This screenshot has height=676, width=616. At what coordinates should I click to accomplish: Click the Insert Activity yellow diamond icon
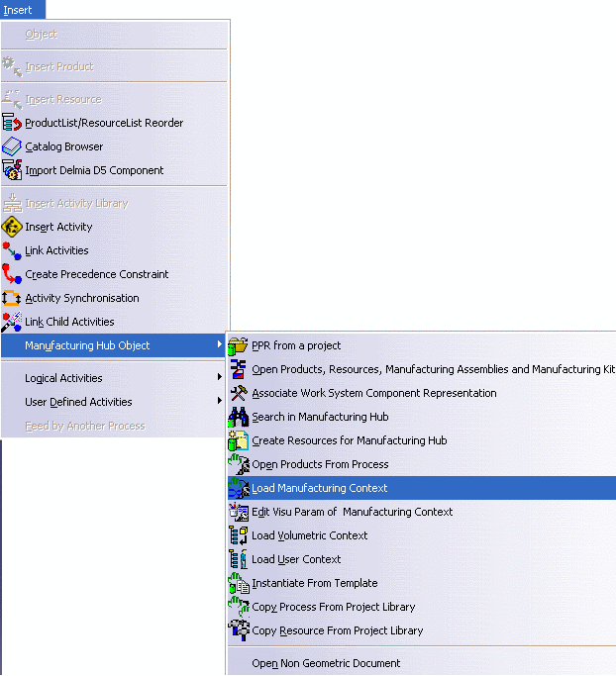point(12,227)
